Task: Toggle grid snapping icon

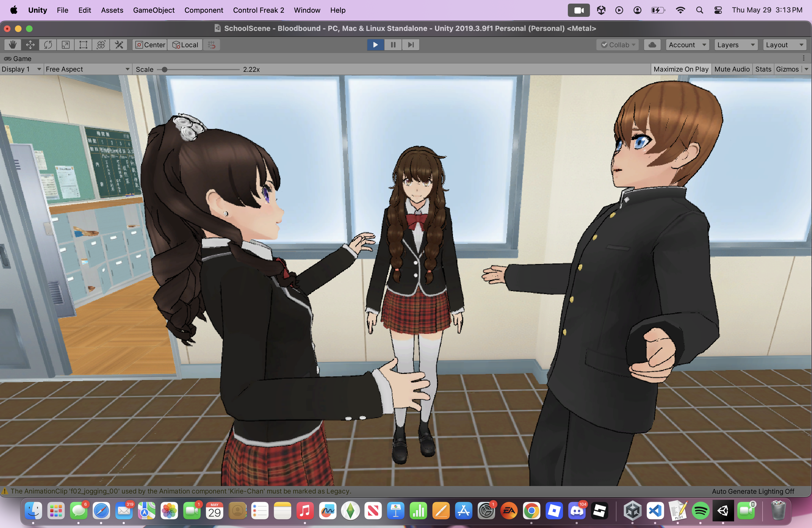Action: [212, 45]
